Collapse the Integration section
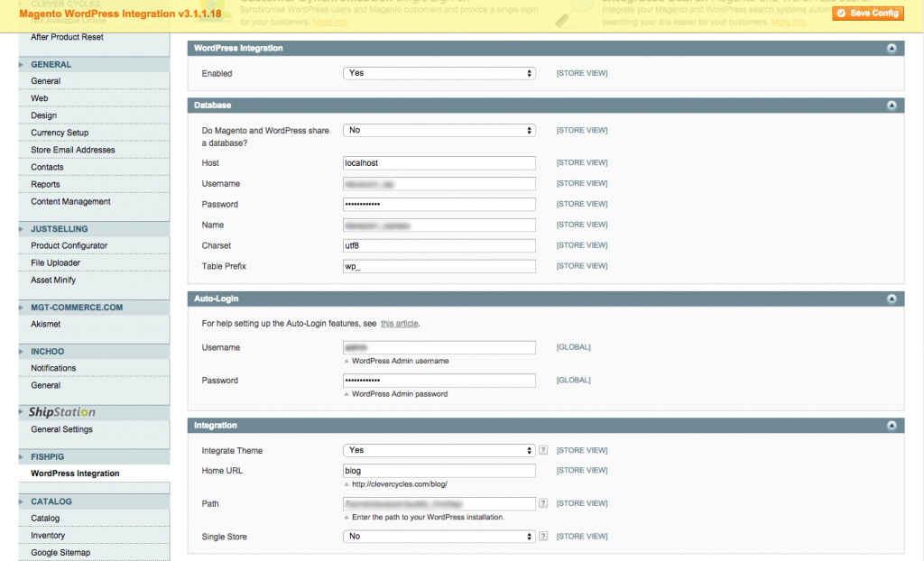 tap(892, 426)
